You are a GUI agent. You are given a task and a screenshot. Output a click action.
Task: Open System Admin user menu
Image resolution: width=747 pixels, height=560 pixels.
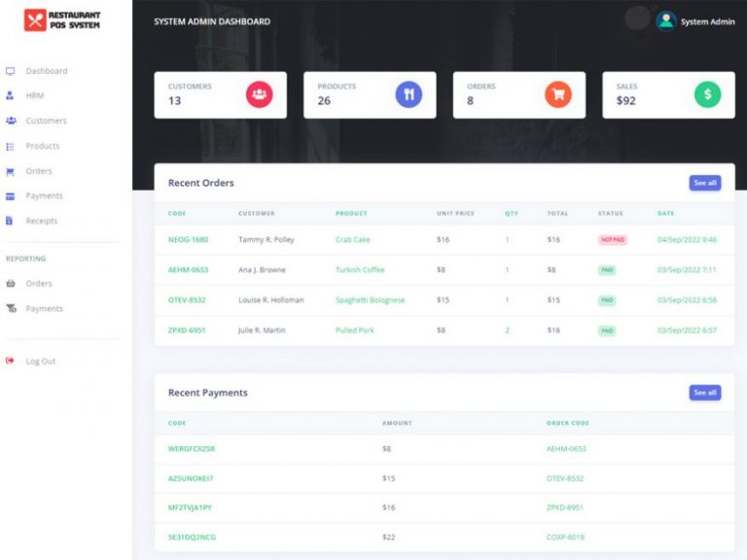coord(707,21)
